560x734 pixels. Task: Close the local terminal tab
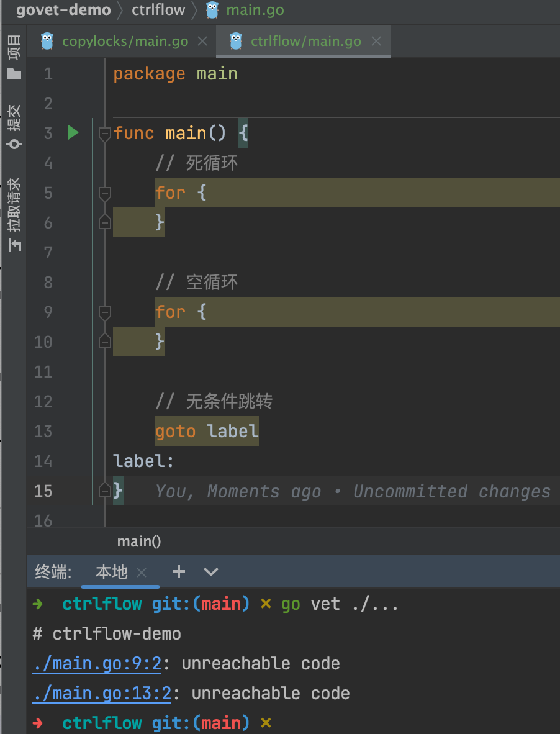click(x=142, y=572)
